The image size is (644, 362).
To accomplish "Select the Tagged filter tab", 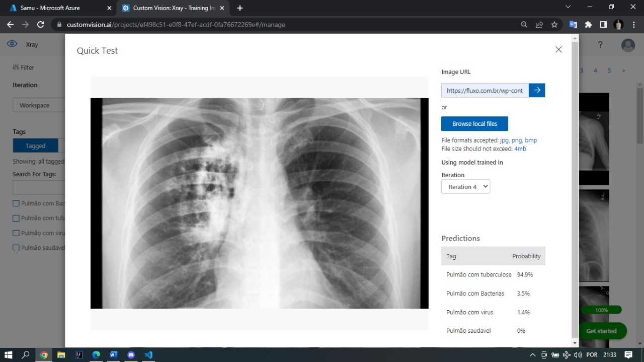I will point(35,146).
